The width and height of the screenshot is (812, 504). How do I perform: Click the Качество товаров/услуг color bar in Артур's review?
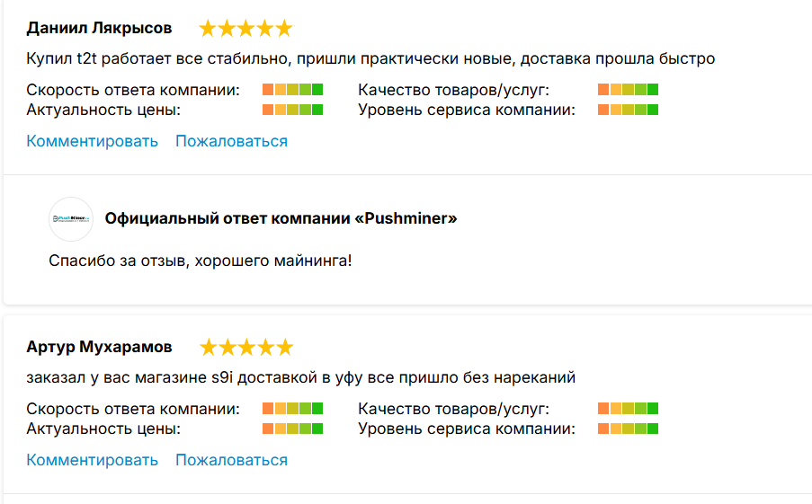(x=629, y=408)
